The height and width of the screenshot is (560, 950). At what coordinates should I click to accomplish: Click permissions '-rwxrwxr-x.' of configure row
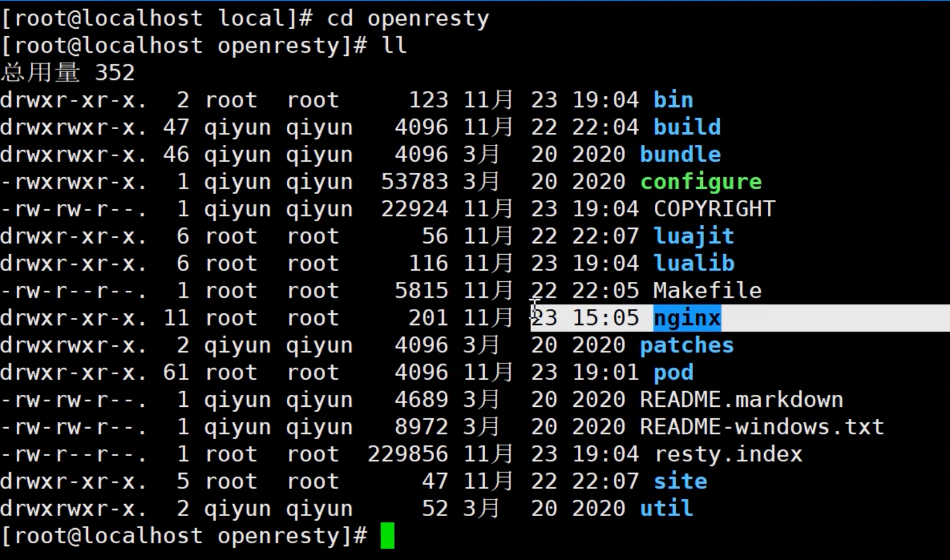[73, 181]
